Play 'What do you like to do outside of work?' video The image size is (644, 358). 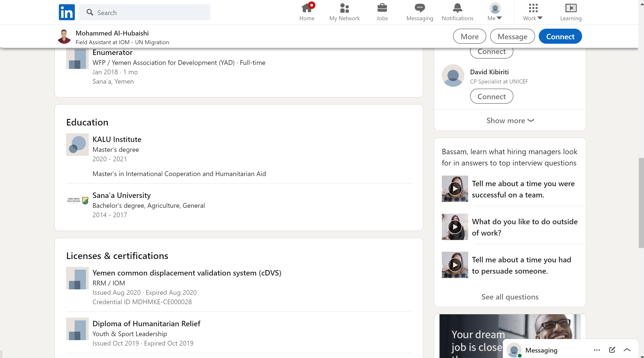[455, 227]
